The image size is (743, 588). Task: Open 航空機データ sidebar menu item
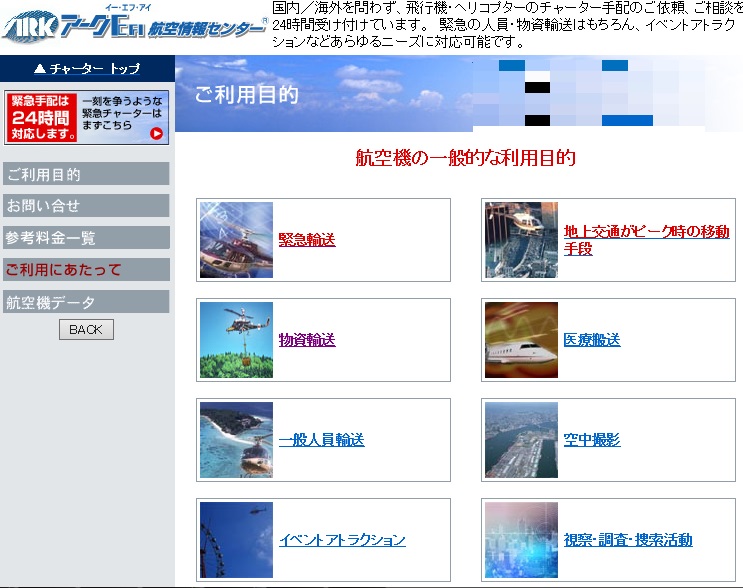pyautogui.click(x=86, y=302)
